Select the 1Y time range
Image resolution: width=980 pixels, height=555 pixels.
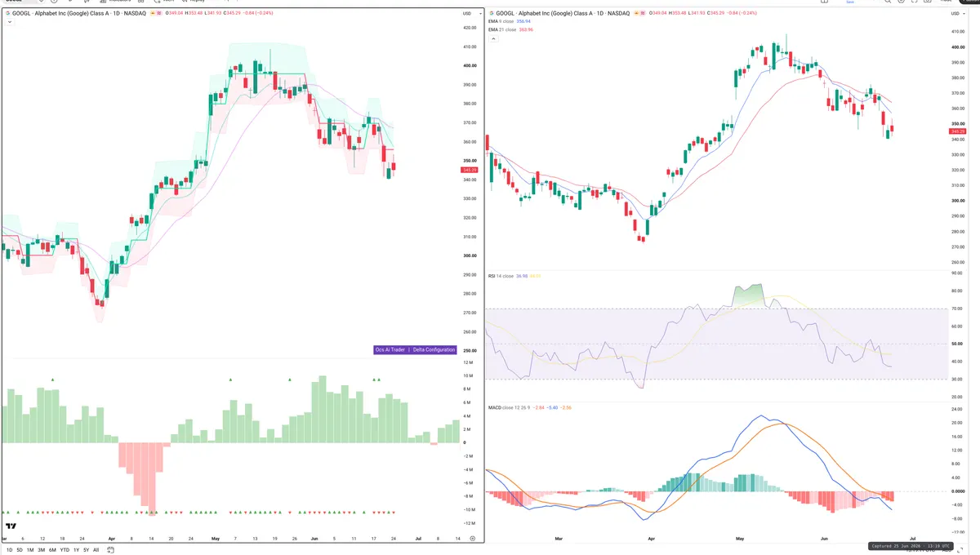click(76, 550)
